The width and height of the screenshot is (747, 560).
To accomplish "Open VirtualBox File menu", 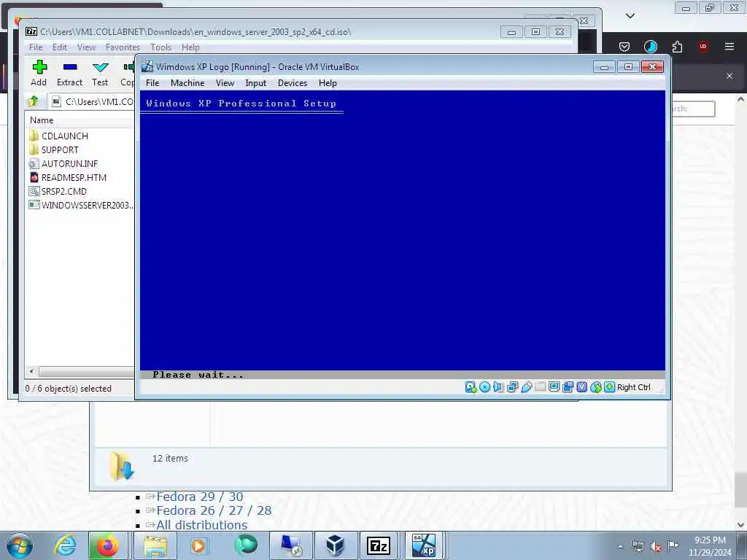I will tap(152, 83).
